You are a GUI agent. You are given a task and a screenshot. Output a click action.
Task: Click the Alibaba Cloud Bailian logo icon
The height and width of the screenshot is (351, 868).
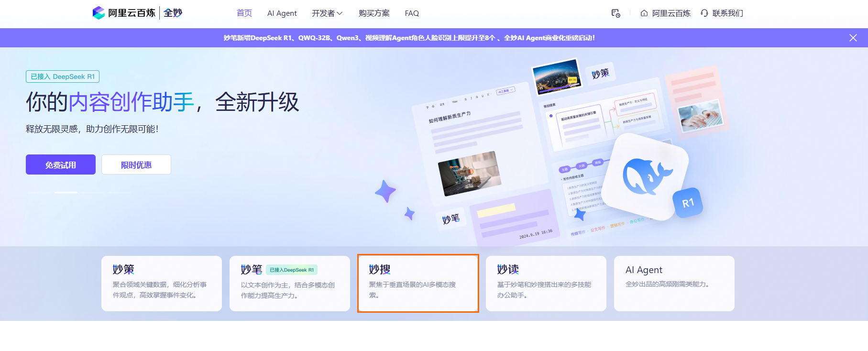point(99,13)
